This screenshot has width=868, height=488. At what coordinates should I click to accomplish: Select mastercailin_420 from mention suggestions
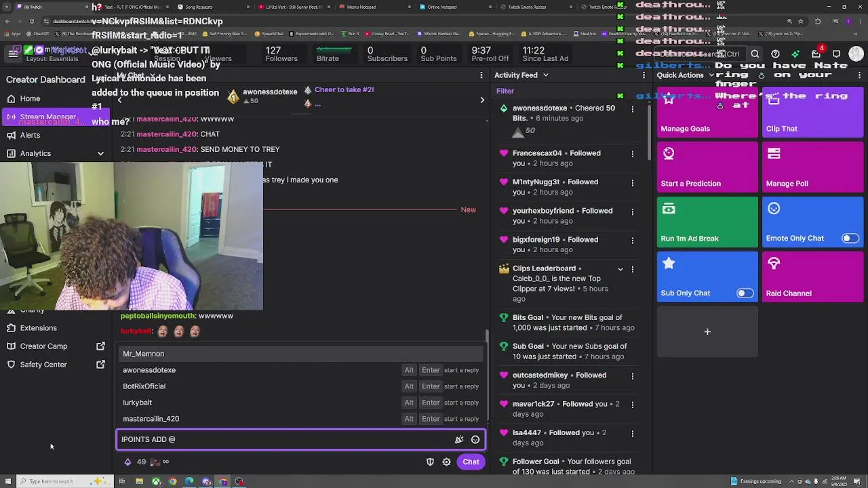tap(300, 419)
